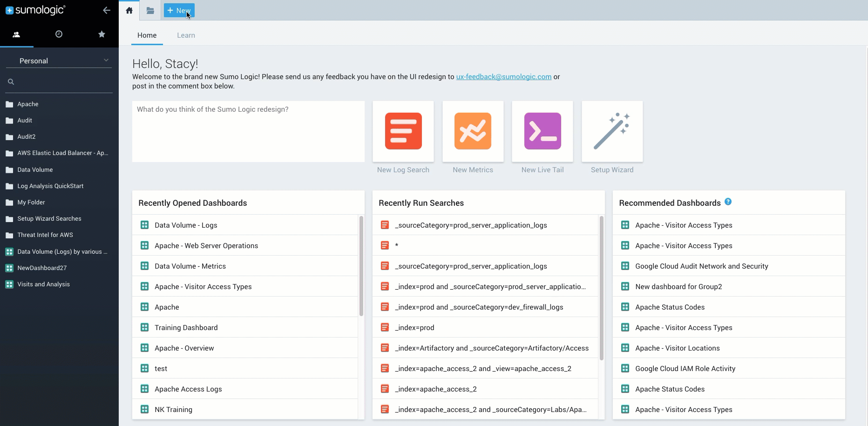Click the New button

click(179, 11)
